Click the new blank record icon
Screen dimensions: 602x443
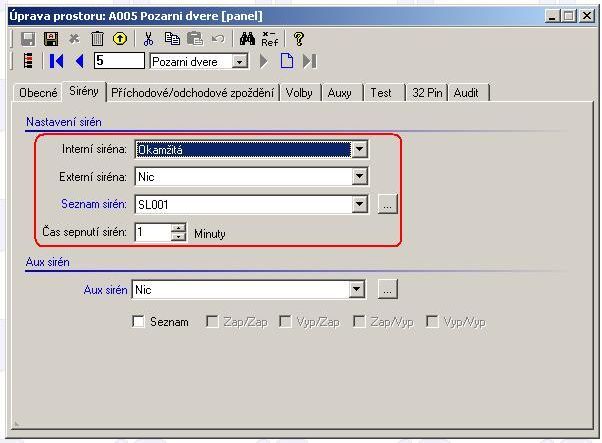coord(287,61)
